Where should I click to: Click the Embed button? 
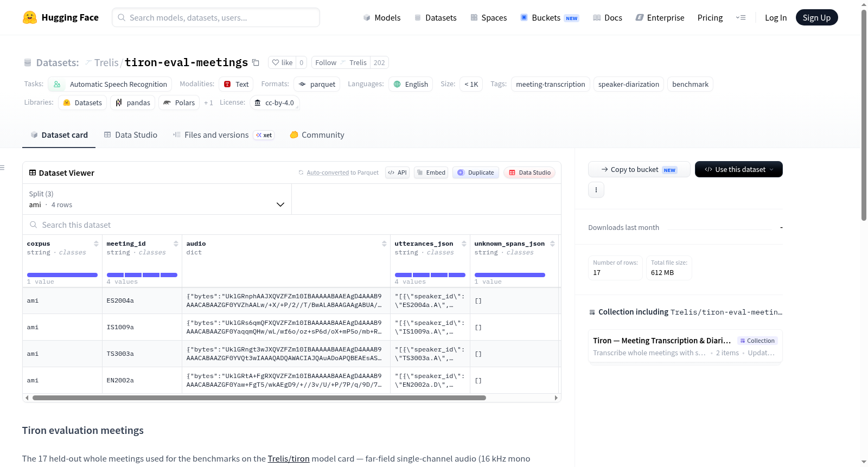[x=431, y=172]
